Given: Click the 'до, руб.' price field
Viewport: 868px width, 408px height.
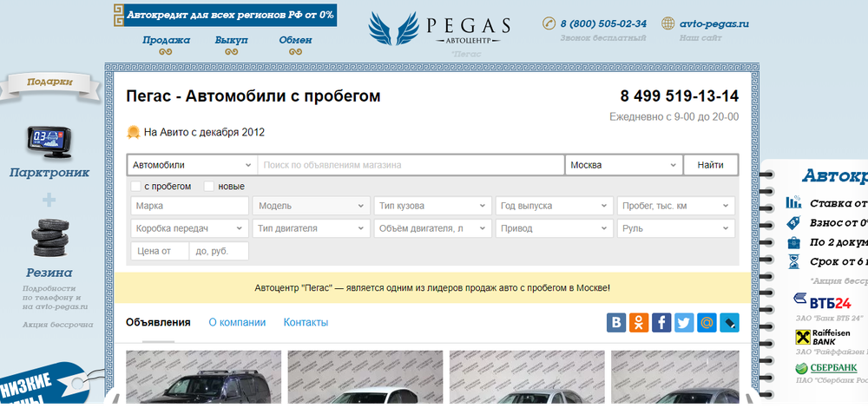Looking at the screenshot, I should point(219,251).
